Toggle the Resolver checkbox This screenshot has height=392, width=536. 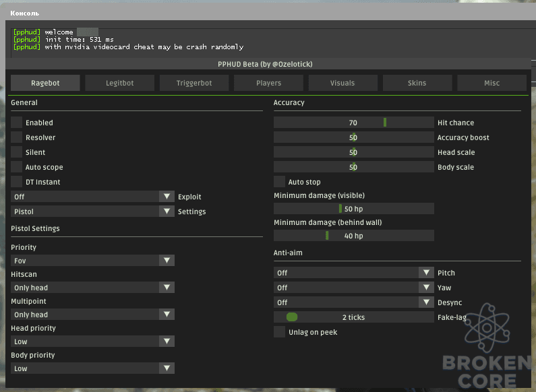(16, 137)
